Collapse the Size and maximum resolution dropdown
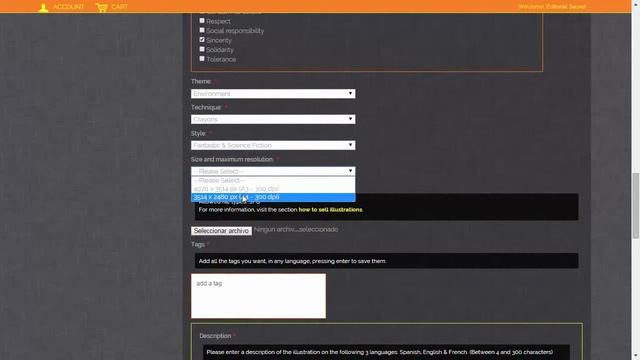 coord(273,171)
